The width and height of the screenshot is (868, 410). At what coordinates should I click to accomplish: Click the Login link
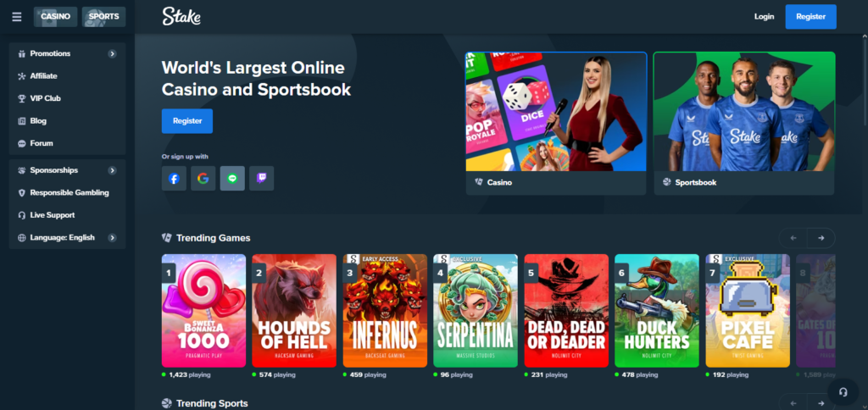click(764, 17)
